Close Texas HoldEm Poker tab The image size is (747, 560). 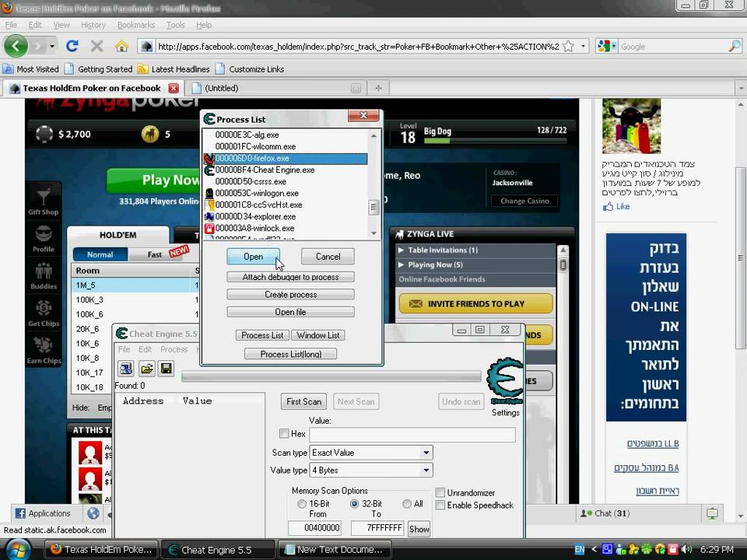tap(174, 88)
